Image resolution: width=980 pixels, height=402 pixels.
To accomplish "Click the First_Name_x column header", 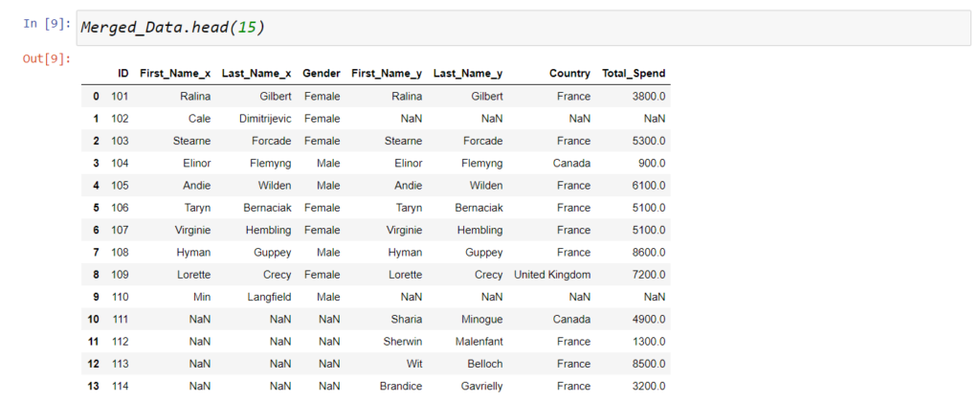I will coord(175,74).
